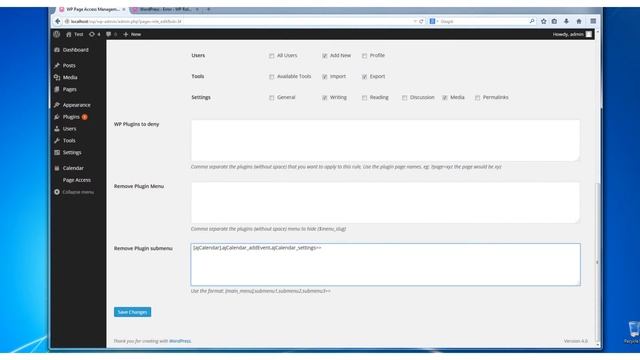Click the + New link in admin bar
The image size is (640, 360).
132,34
